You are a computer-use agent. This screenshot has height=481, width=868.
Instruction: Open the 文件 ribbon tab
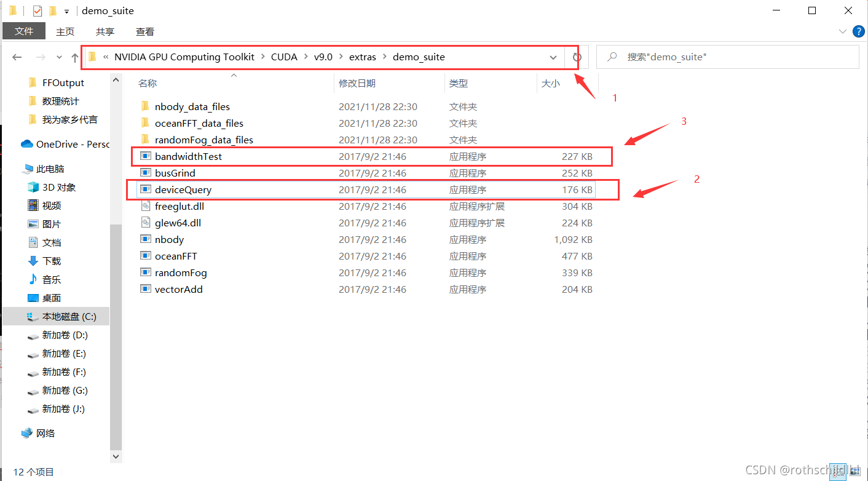pyautogui.click(x=24, y=31)
